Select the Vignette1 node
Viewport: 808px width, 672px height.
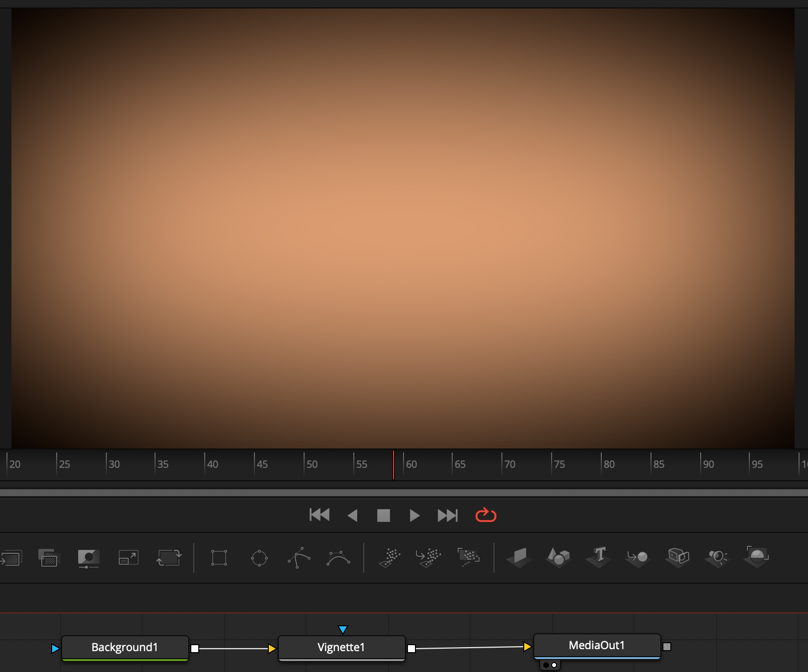tap(341, 648)
